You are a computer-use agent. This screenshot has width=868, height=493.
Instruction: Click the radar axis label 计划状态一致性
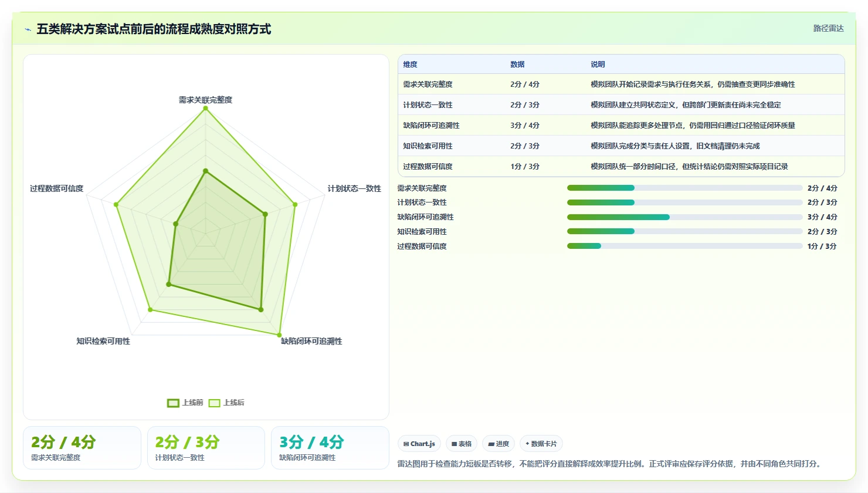(x=354, y=188)
